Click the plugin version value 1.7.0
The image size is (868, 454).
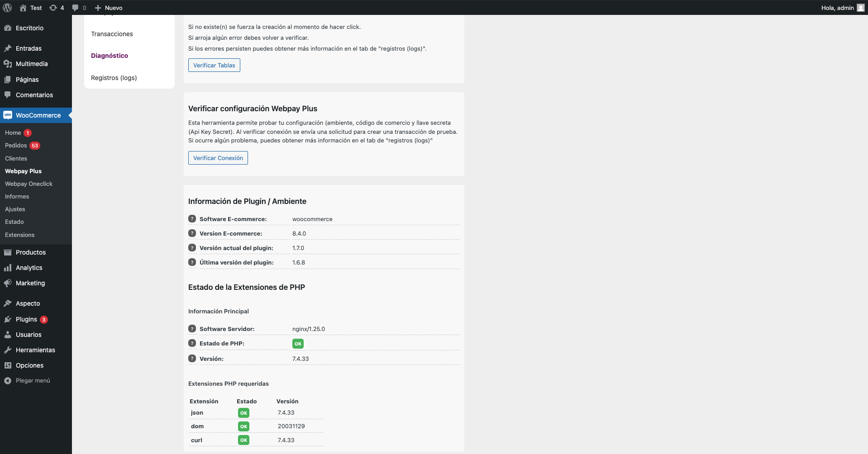click(298, 248)
